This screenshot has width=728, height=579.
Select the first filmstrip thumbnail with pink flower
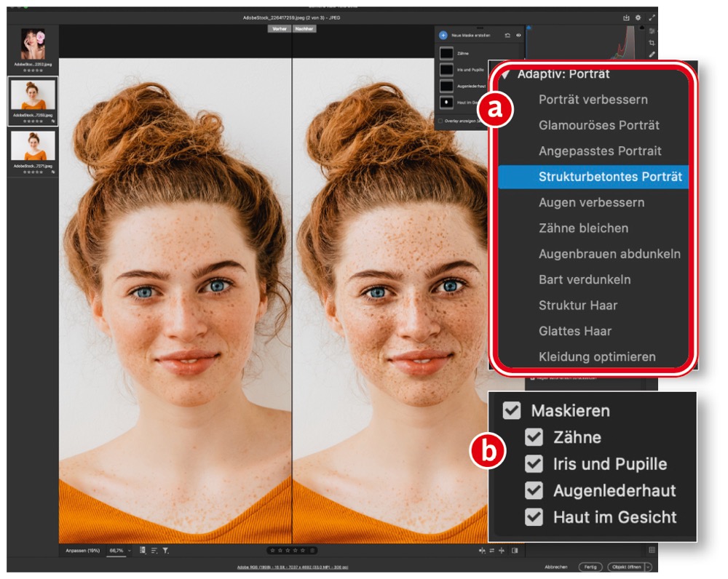coord(33,44)
